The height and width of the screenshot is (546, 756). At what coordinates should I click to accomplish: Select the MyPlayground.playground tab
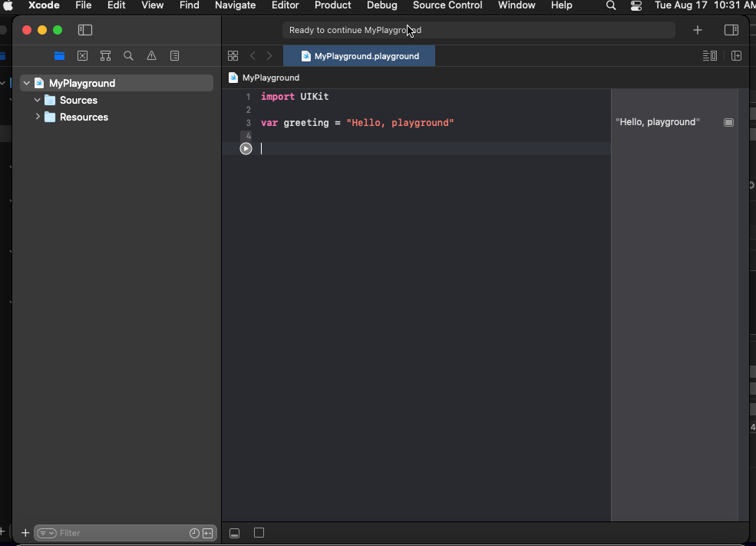359,56
